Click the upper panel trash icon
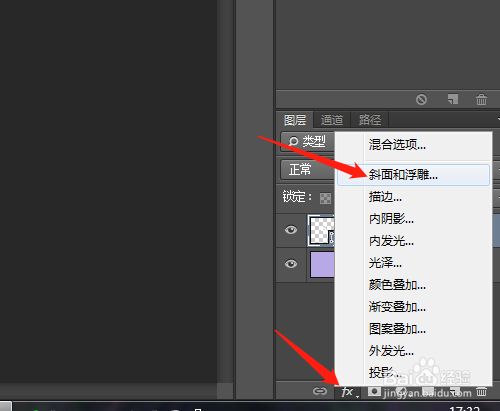500x411 pixels. pyautogui.click(x=481, y=99)
